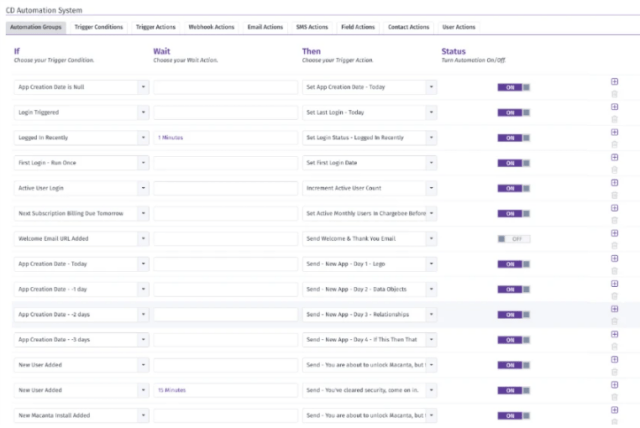The height and width of the screenshot is (428, 640).
Task: Open the Send Welcome & Thank You Email dropdown
Action: (431, 239)
